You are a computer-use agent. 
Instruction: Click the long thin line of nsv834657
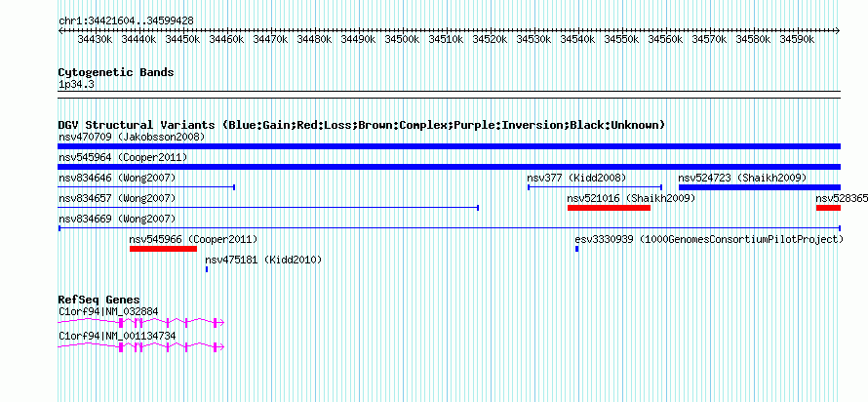(268, 208)
